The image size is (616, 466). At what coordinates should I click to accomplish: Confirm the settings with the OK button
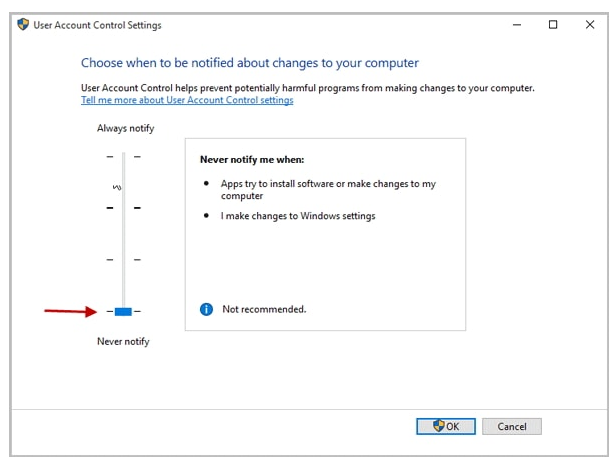(x=446, y=426)
